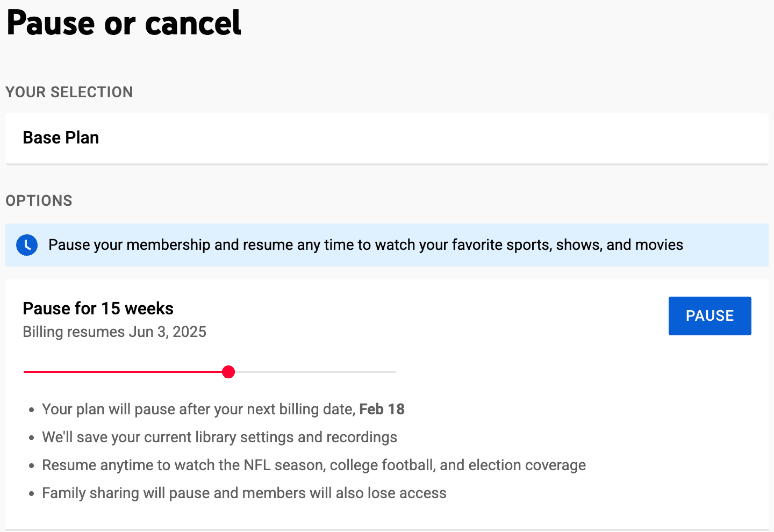Click the family sharing bullet point
Image resolution: width=774 pixels, height=532 pixels.
pyautogui.click(x=244, y=493)
